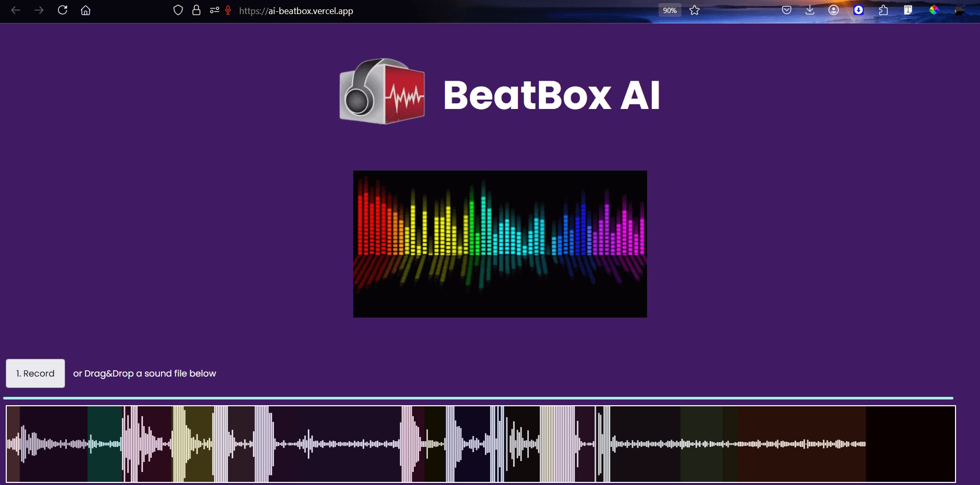Bookmark the page via star icon
Screen dimensions: 980x485
(694, 10)
